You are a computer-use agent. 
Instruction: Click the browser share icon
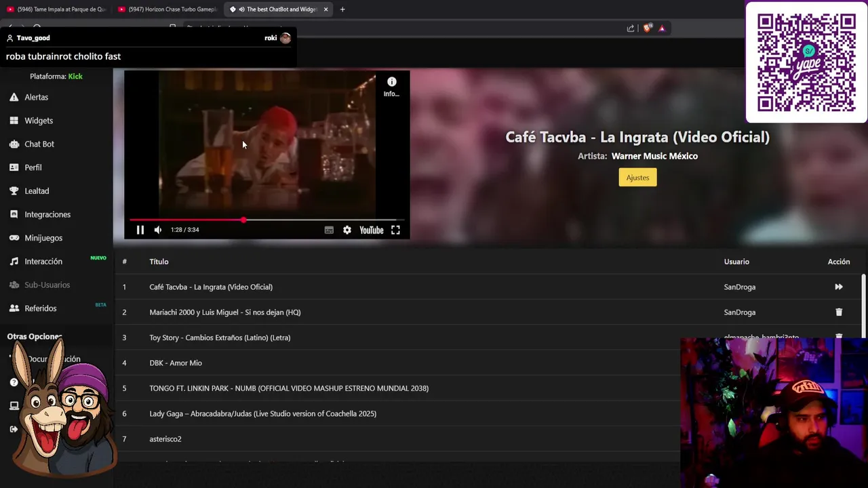(x=631, y=28)
